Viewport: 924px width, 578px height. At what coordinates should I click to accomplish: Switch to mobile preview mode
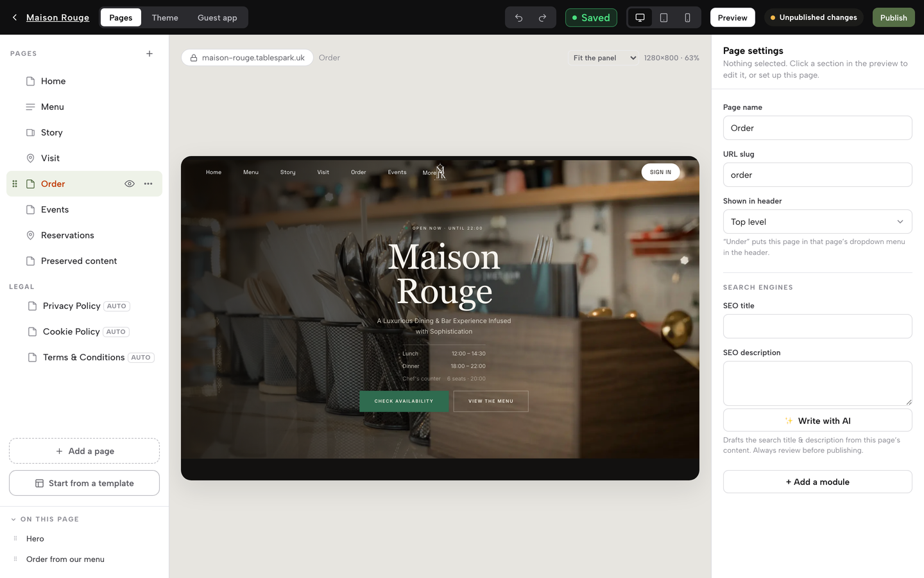tap(687, 17)
